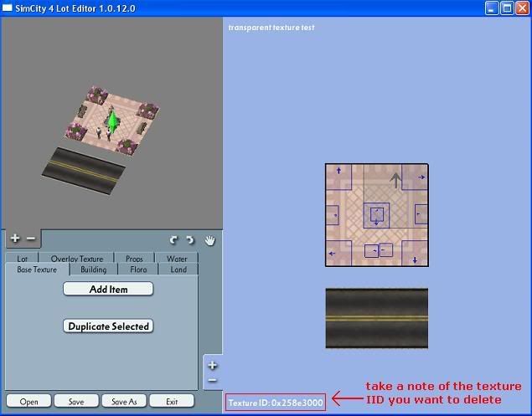Switch to the Land tab
This screenshot has height=416, width=532.
click(178, 270)
